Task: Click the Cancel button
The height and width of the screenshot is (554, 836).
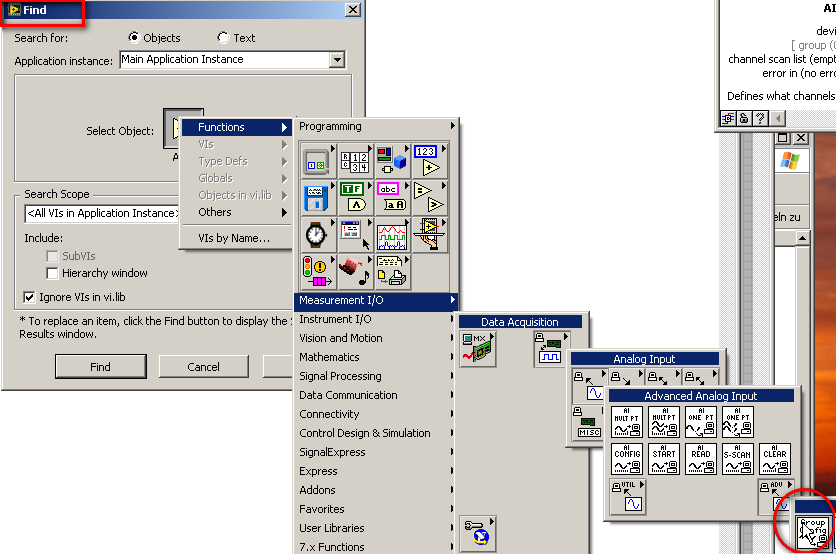Action: (x=203, y=366)
